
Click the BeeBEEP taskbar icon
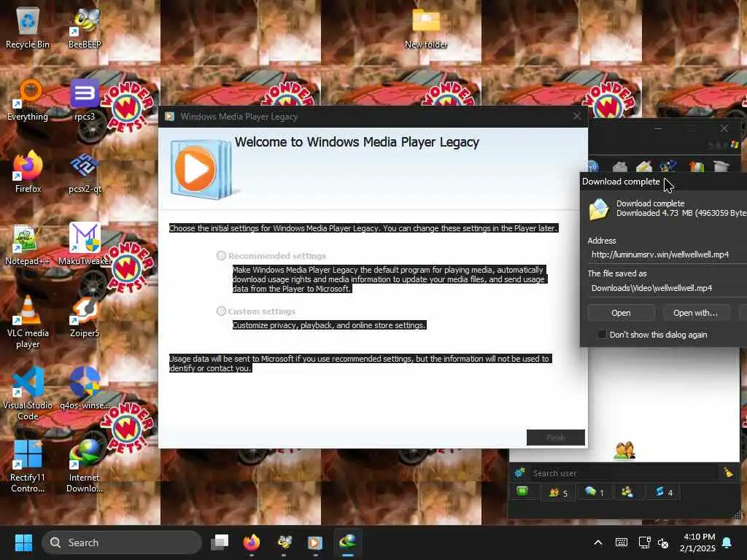[x=284, y=542]
